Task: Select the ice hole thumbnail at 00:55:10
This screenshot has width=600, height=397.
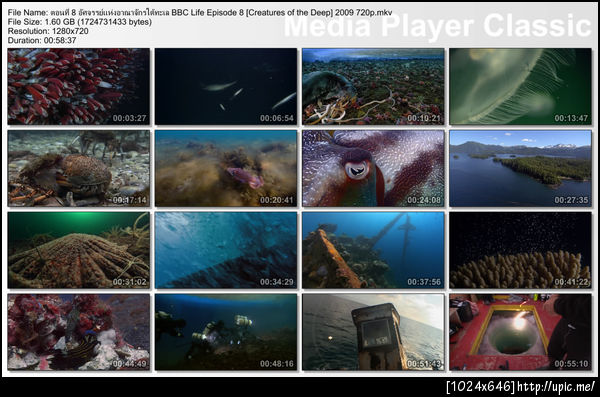Action: click(x=520, y=332)
